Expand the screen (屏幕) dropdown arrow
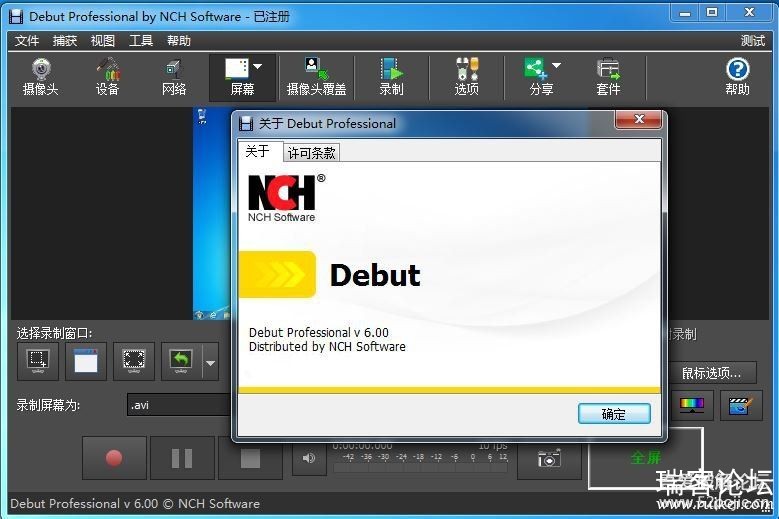This screenshot has height=519, width=779. pos(258,67)
